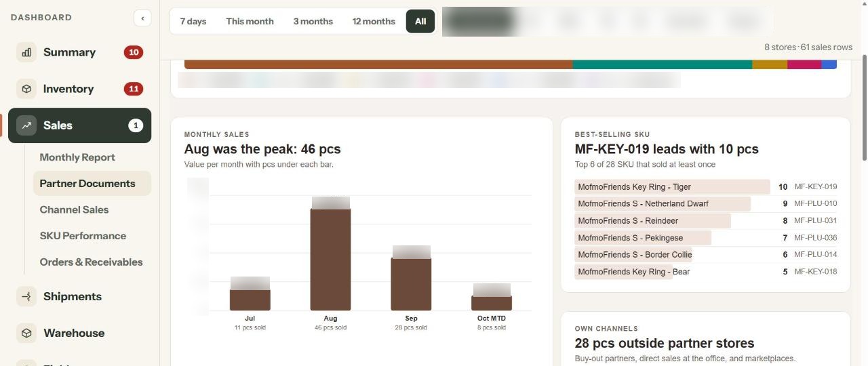Select the All time range
The height and width of the screenshot is (366, 868).
tap(420, 21)
